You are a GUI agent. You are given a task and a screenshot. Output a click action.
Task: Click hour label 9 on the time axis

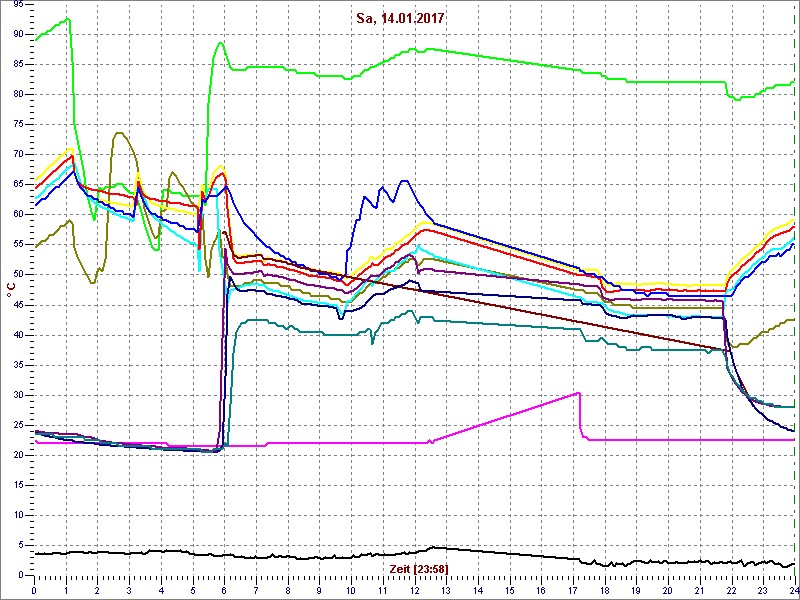tap(319, 590)
